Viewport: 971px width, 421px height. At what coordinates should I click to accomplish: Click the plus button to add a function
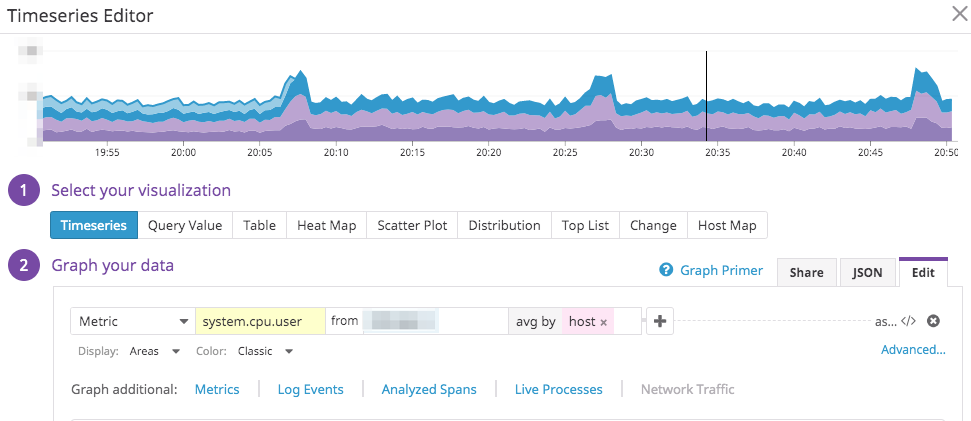(x=660, y=321)
